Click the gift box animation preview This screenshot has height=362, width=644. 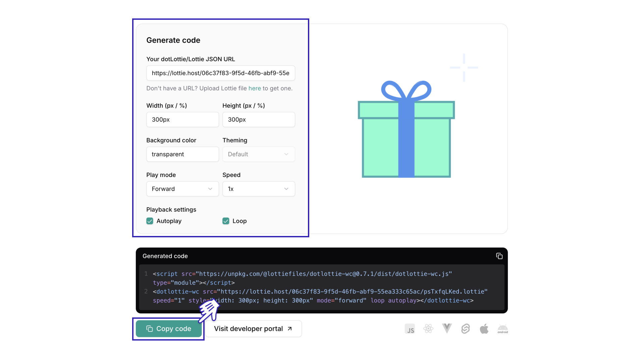pos(406,129)
